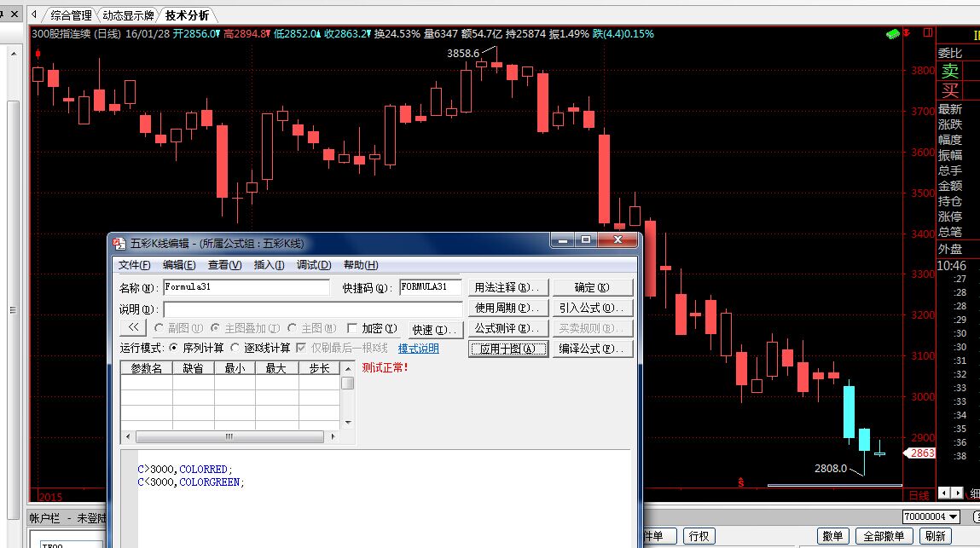Click the 3858.6 high price label on the chart
The image size is (980, 548).
pos(463,53)
